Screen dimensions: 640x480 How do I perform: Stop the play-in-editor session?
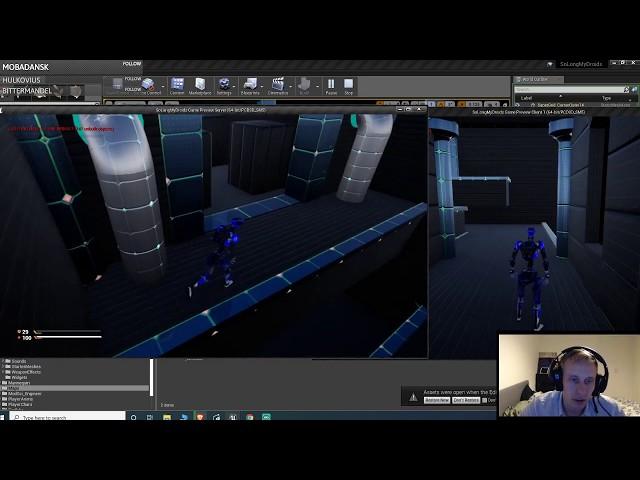point(348,86)
